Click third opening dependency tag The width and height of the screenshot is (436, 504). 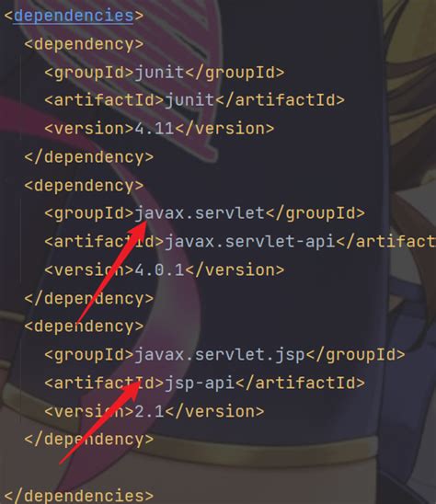84,326
